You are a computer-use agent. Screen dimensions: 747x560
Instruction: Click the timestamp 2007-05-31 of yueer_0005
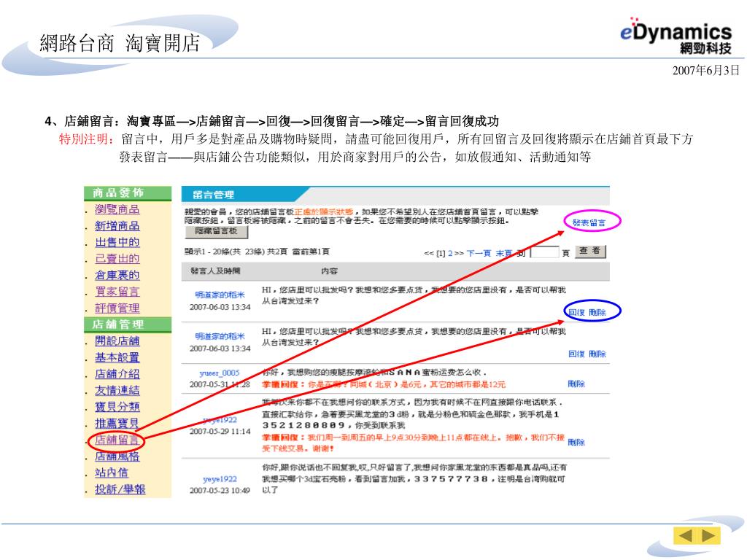coord(220,384)
